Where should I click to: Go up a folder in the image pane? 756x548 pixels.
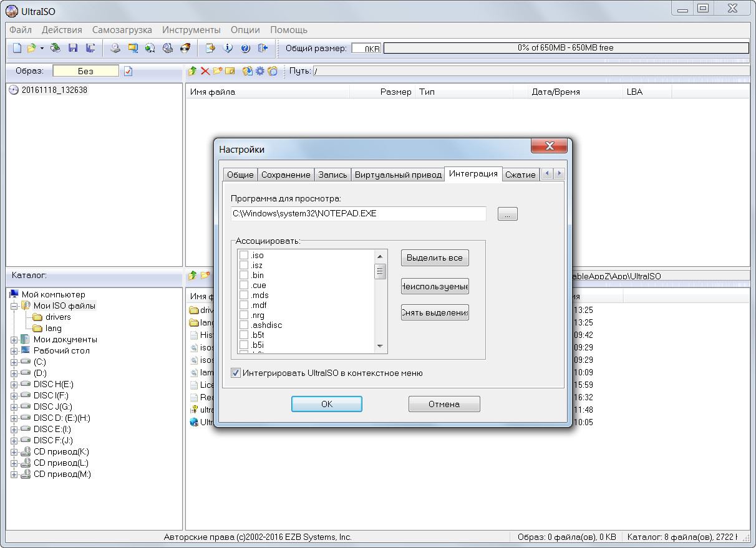point(193,71)
